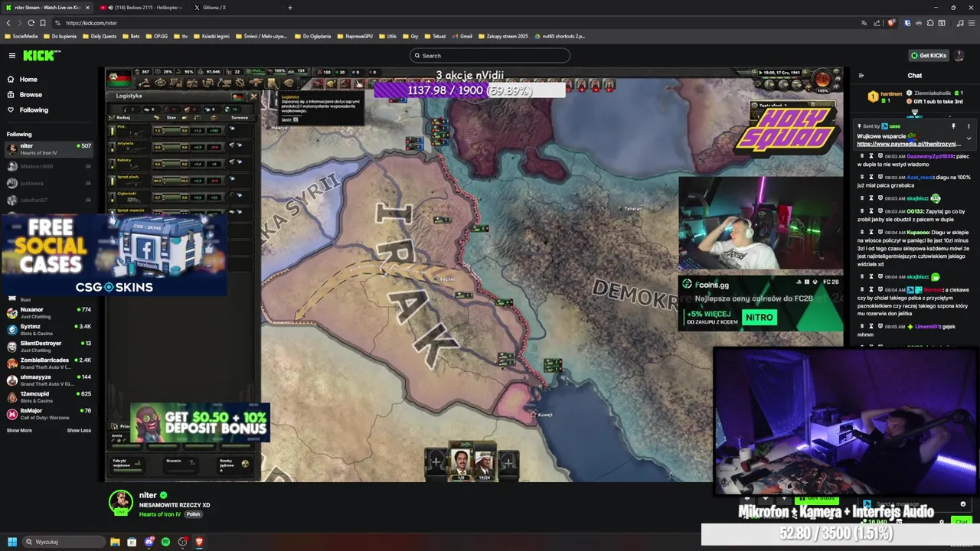Open Browse in Kick sidebar
Viewport: 980px width, 551px height.
point(31,95)
